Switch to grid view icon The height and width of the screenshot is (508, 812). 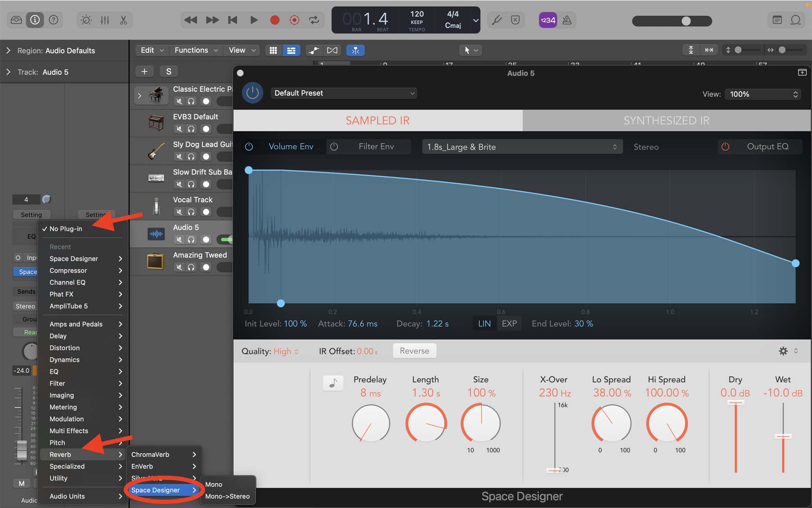[x=273, y=51]
